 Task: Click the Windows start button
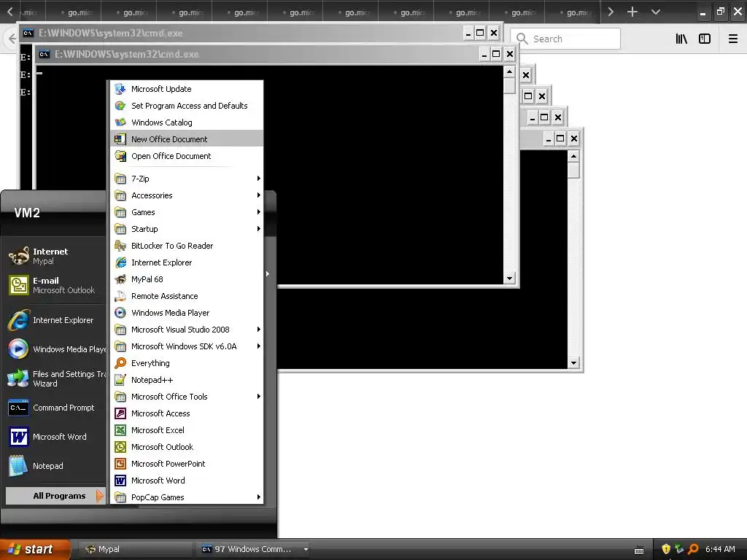(34, 549)
